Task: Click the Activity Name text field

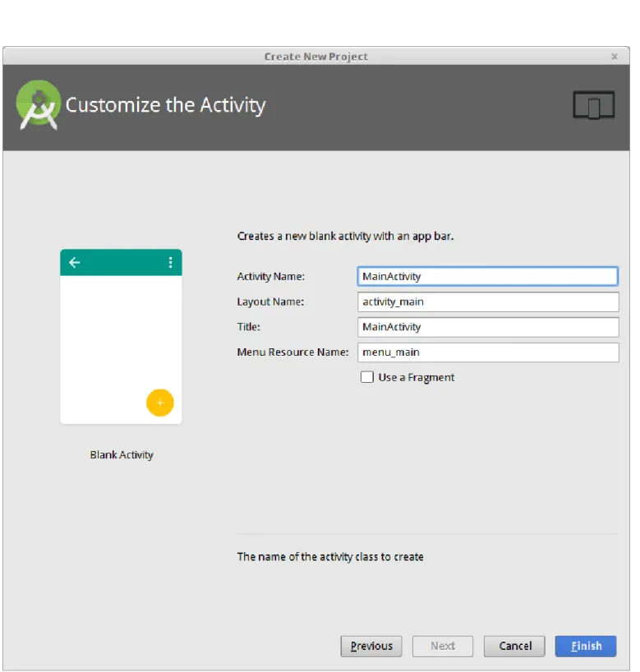Action: (x=488, y=276)
